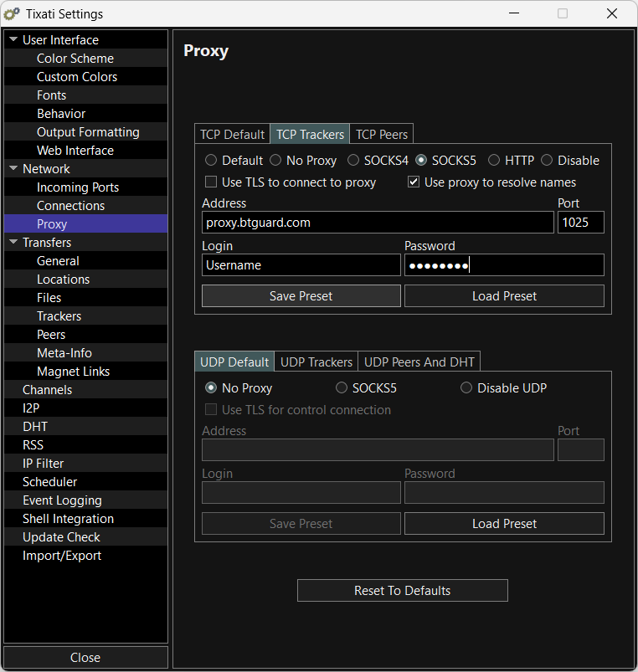
Task: Click the Tixati gear icon in title bar
Action: click(13, 13)
